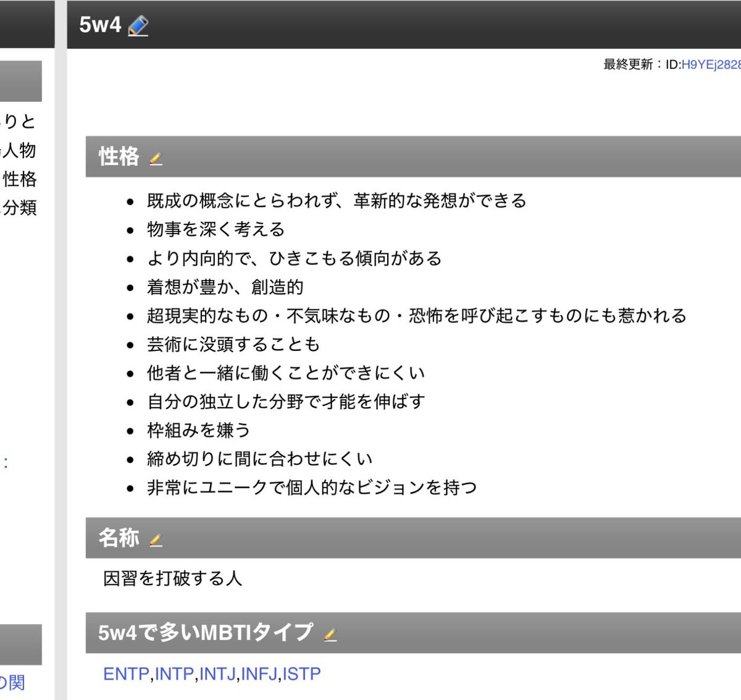Follow the INTJ link

tap(218, 673)
